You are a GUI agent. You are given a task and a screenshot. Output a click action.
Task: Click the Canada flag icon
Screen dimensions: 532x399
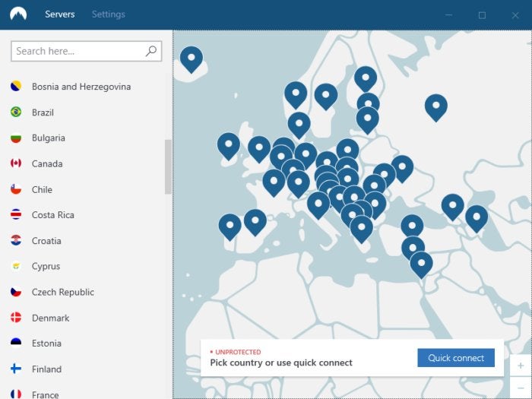(16, 163)
